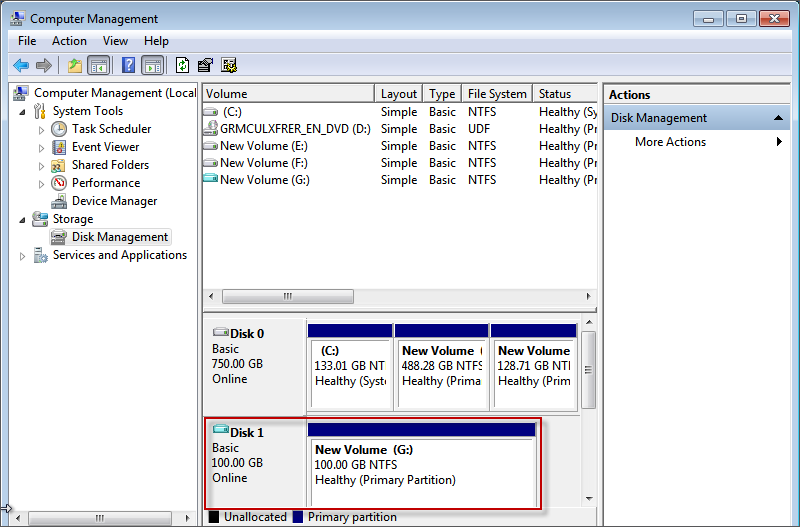The height and width of the screenshot is (527, 800).
Task: Click the Unallocated black legend swatch
Action: point(214,517)
